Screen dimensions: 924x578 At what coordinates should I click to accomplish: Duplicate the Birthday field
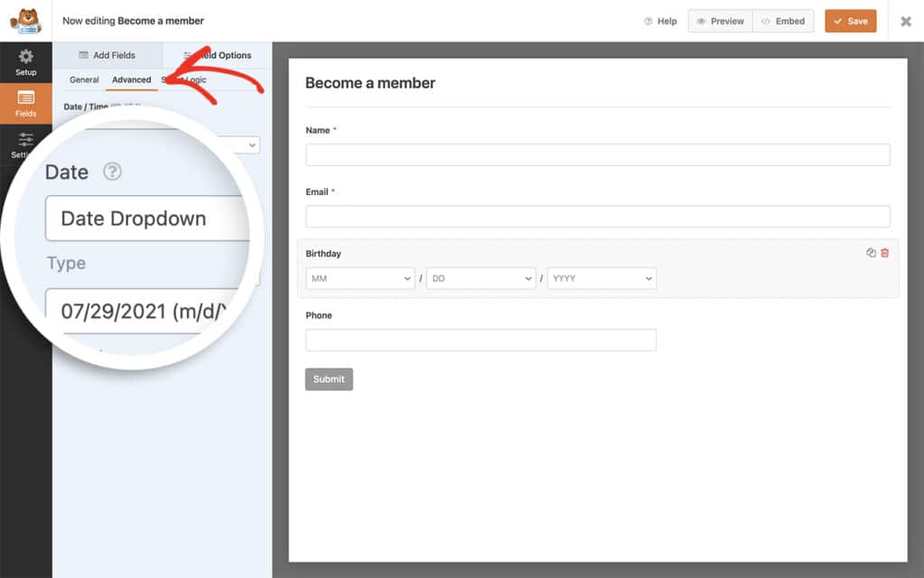pos(871,253)
